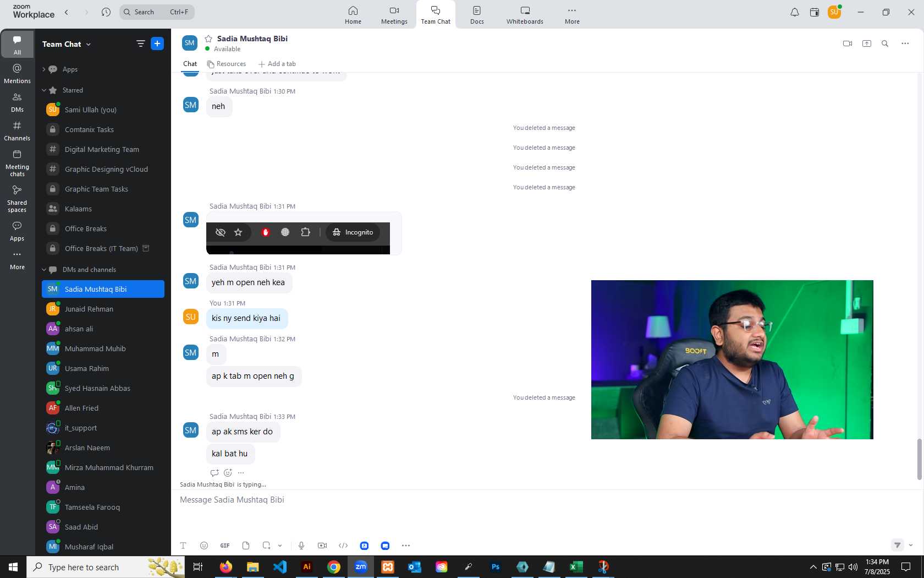Open the emoji picker in composer
This screenshot has height=578, width=924.
pos(204,546)
